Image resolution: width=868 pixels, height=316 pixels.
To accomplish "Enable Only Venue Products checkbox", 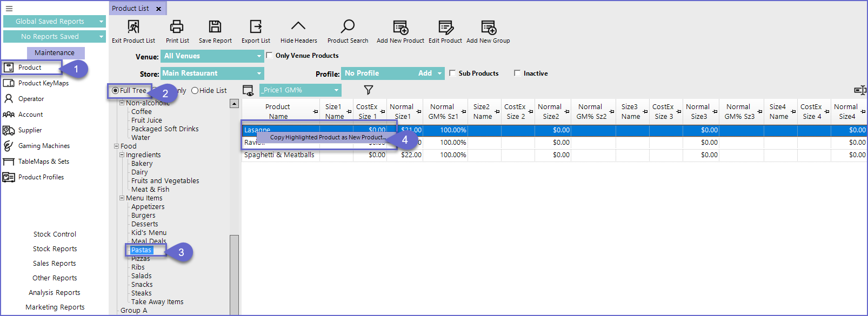I will (x=269, y=56).
